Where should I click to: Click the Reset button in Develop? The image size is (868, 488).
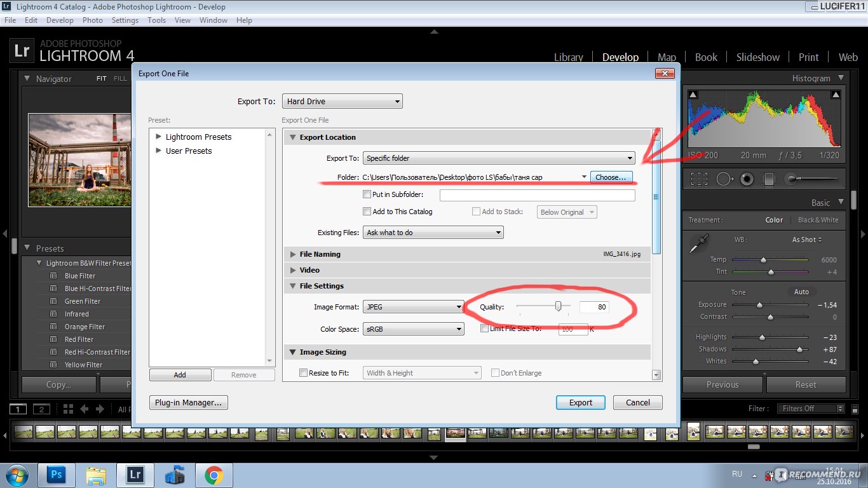806,384
